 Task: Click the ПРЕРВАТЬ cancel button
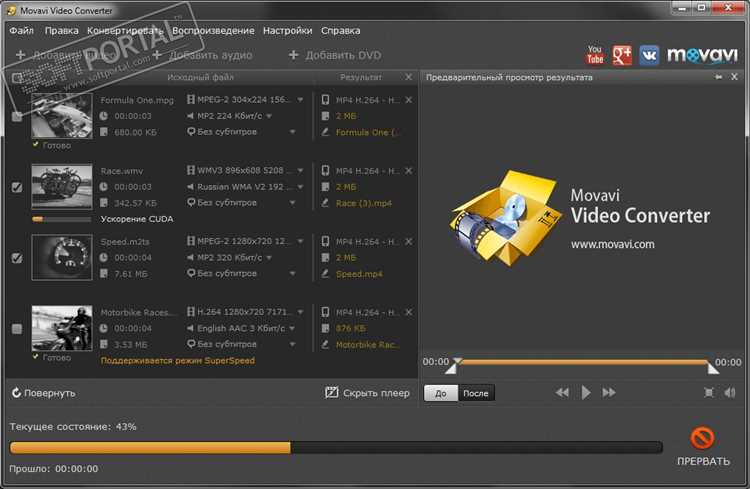(703, 447)
